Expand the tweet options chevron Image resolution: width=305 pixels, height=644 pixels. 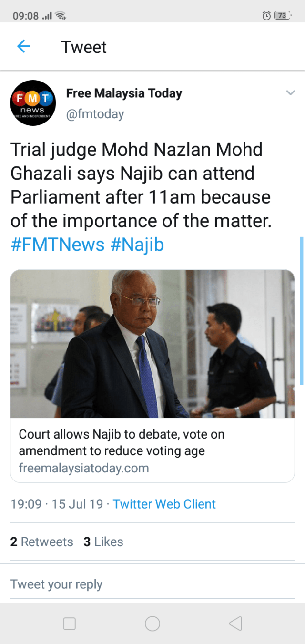click(x=290, y=93)
